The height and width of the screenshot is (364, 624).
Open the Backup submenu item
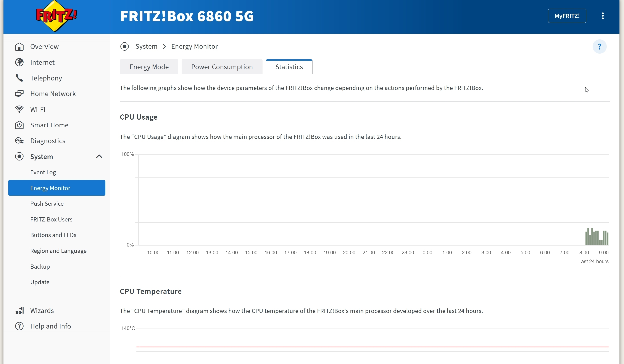click(40, 266)
